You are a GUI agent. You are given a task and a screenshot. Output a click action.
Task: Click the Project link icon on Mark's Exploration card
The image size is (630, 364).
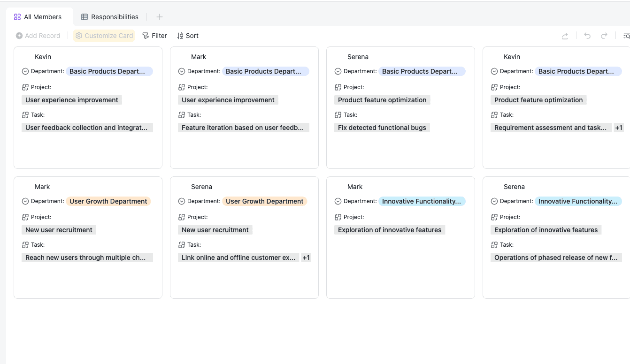click(338, 217)
